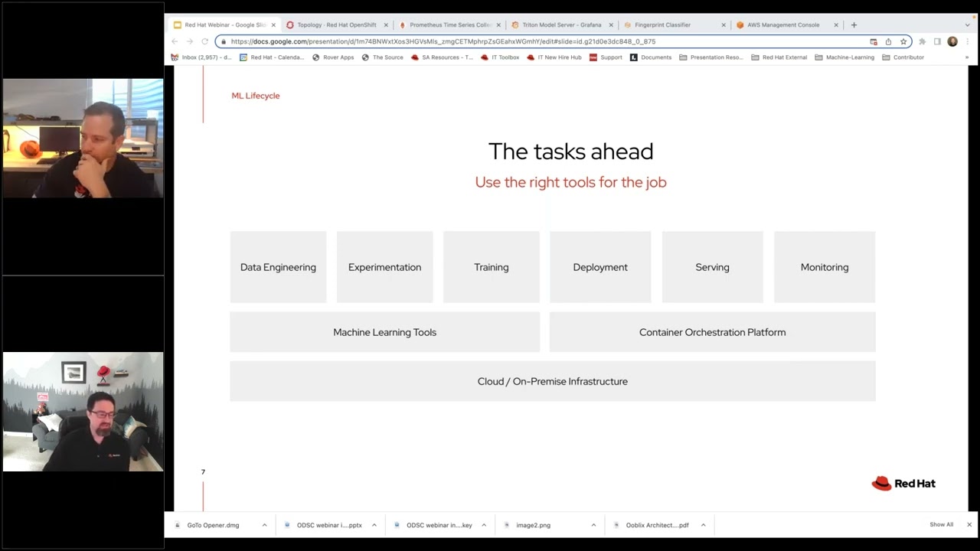Open The Source bookmark
The height and width of the screenshot is (551, 980).
[x=382, y=57]
